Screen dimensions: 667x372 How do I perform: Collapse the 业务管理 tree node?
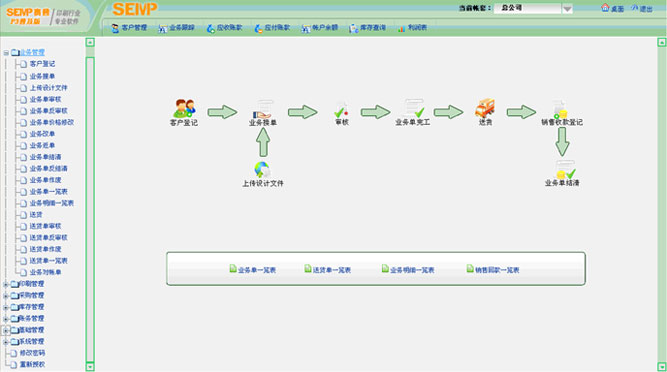pyautogui.click(x=6, y=53)
